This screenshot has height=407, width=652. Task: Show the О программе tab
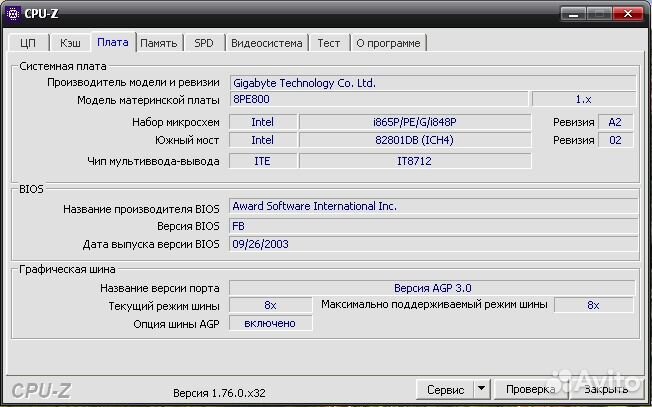click(x=388, y=43)
